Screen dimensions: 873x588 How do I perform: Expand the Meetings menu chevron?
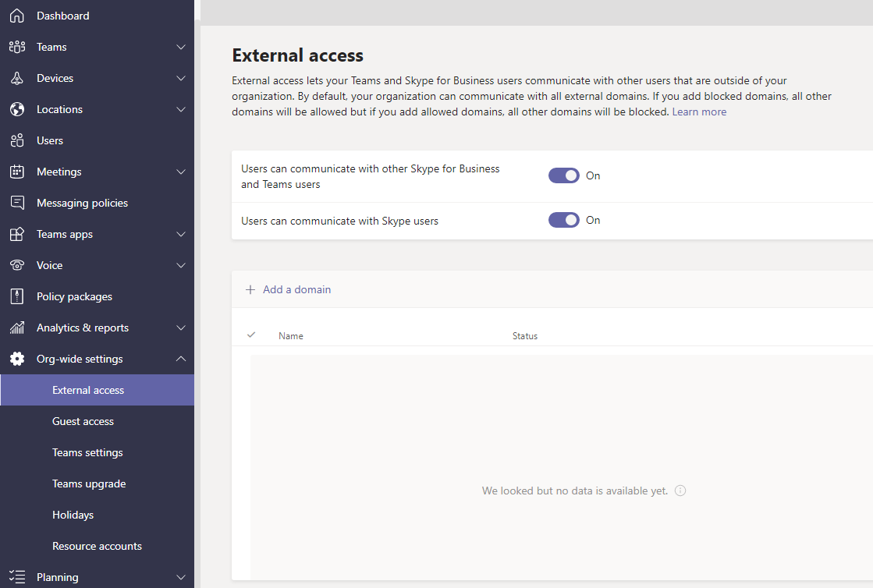(181, 172)
